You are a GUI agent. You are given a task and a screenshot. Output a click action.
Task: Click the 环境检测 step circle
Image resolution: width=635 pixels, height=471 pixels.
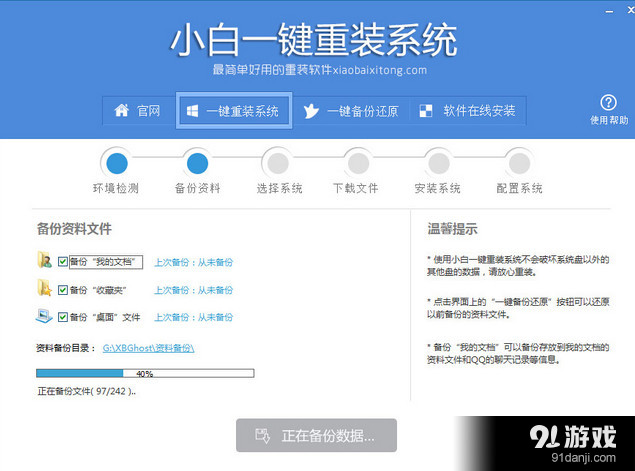pos(117,163)
